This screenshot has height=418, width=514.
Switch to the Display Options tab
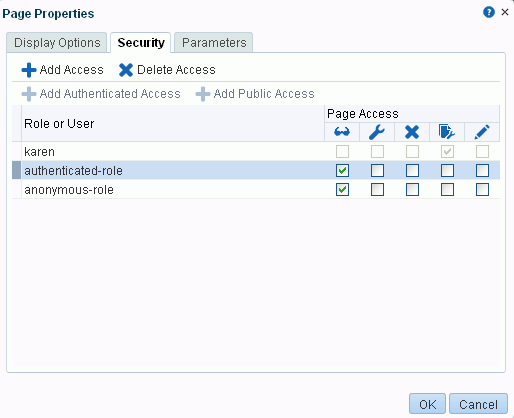[57, 43]
